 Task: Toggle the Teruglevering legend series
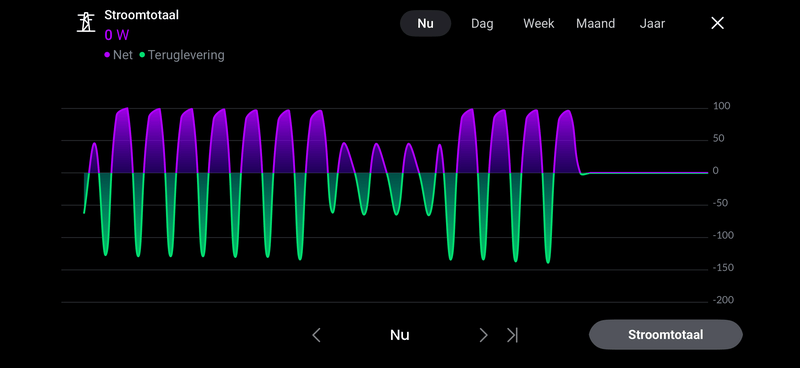[182, 55]
